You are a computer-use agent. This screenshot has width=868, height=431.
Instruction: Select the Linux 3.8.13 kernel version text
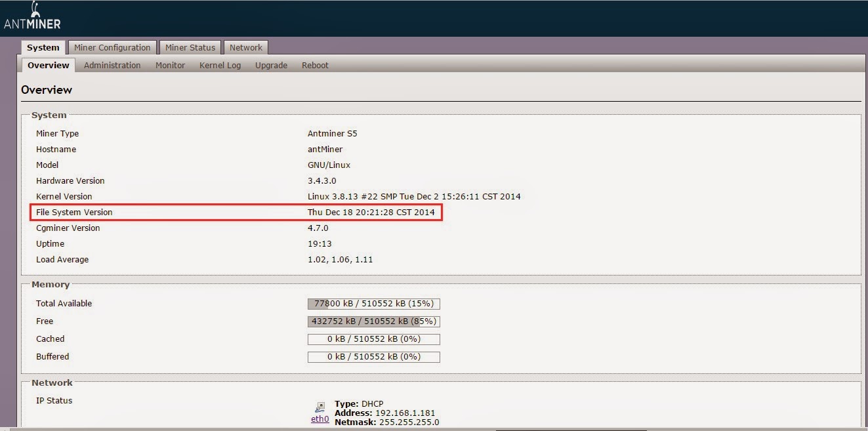point(414,196)
